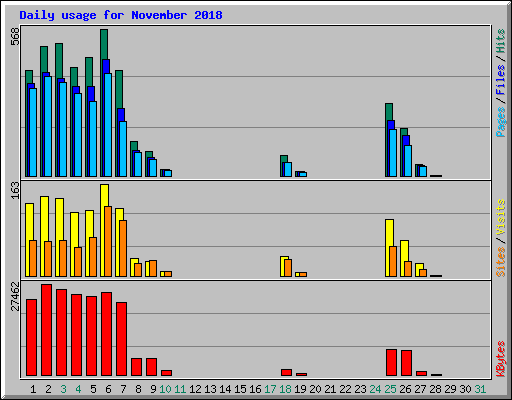Click day 3 on the x-axis

[63, 389]
